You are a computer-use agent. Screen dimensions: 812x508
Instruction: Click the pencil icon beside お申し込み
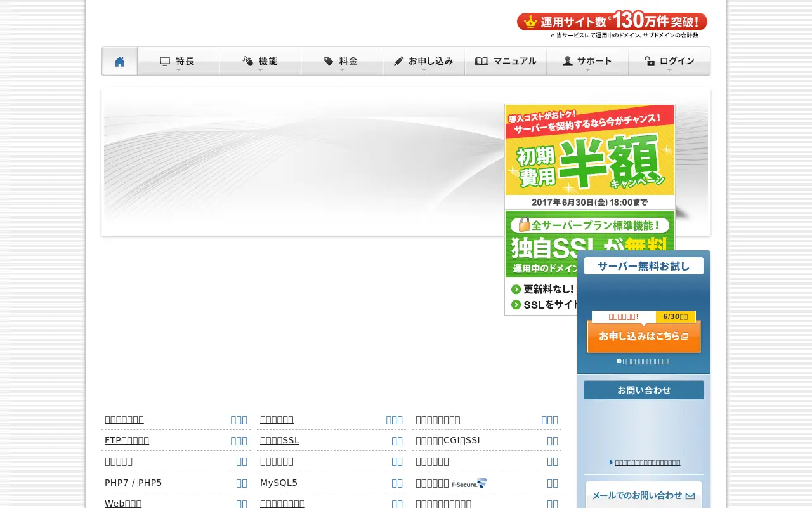(398, 61)
